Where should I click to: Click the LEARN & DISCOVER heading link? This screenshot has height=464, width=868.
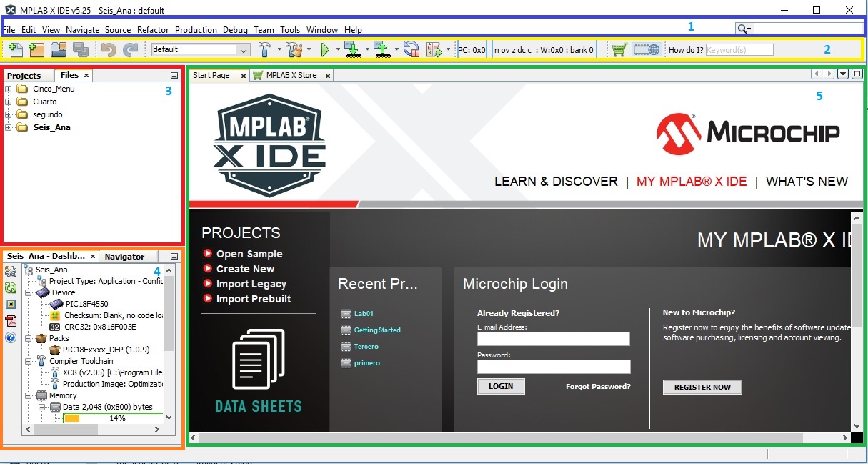coord(556,182)
